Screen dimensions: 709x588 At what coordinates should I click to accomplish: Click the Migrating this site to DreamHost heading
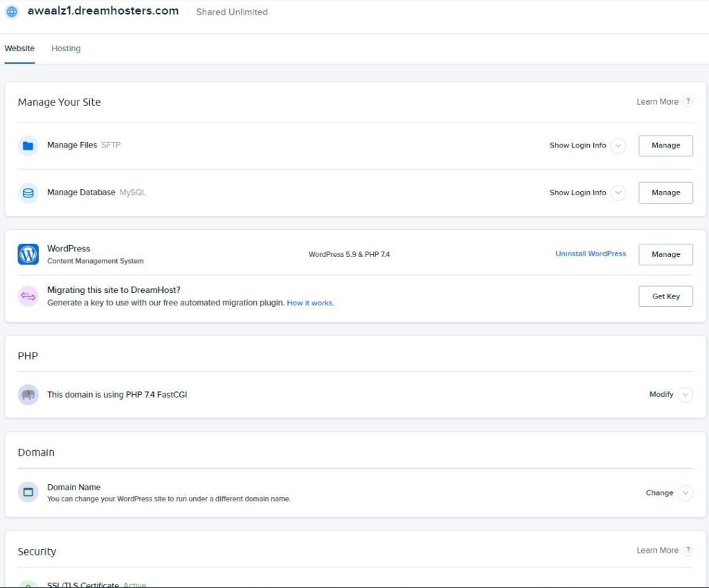pos(114,290)
